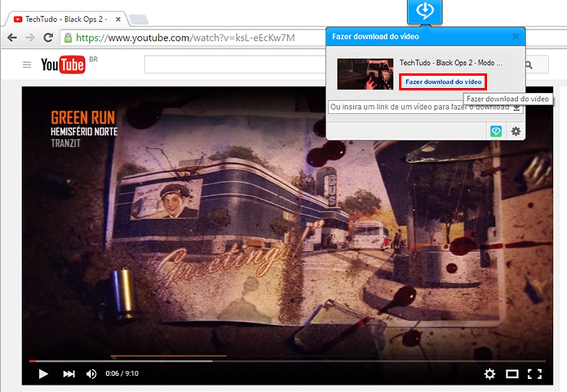Screen dimensions: 567x392
Task: Play the YouTube video
Action: tap(43, 374)
